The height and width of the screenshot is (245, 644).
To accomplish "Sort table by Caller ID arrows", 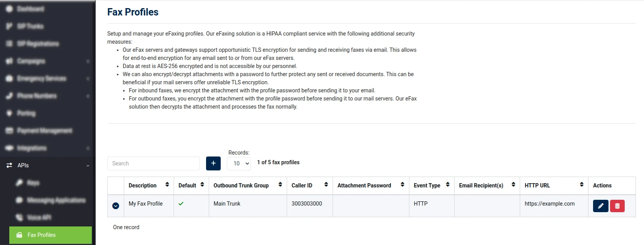I will [326, 185].
